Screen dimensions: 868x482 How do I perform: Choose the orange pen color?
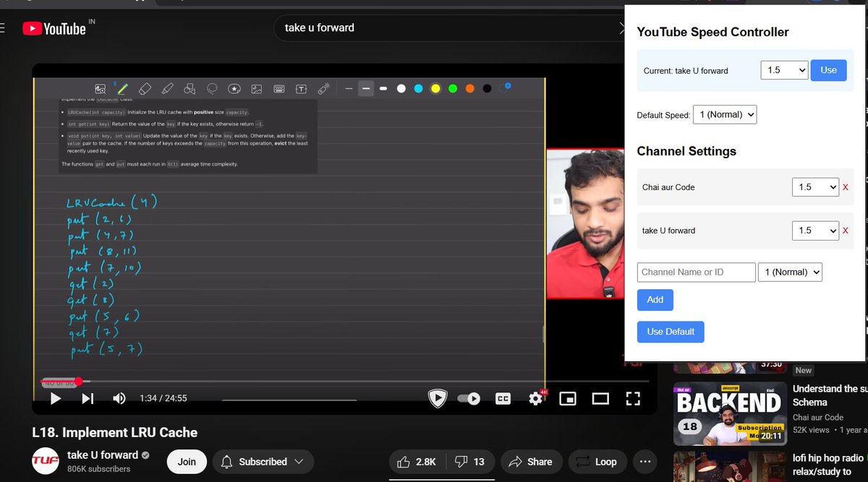470,89
